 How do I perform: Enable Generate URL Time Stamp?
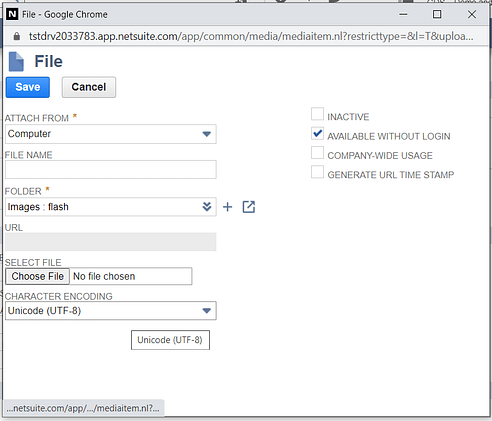pos(317,172)
